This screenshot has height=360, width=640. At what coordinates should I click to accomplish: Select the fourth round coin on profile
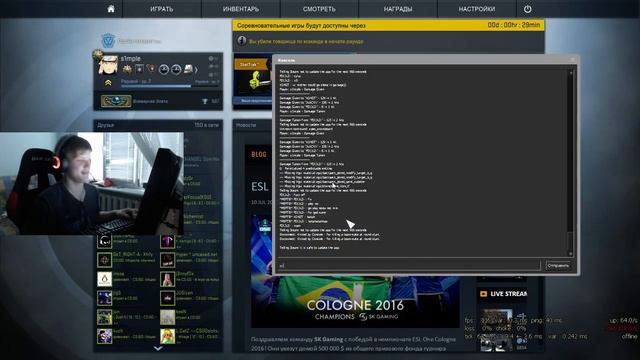pyautogui.click(x=164, y=69)
